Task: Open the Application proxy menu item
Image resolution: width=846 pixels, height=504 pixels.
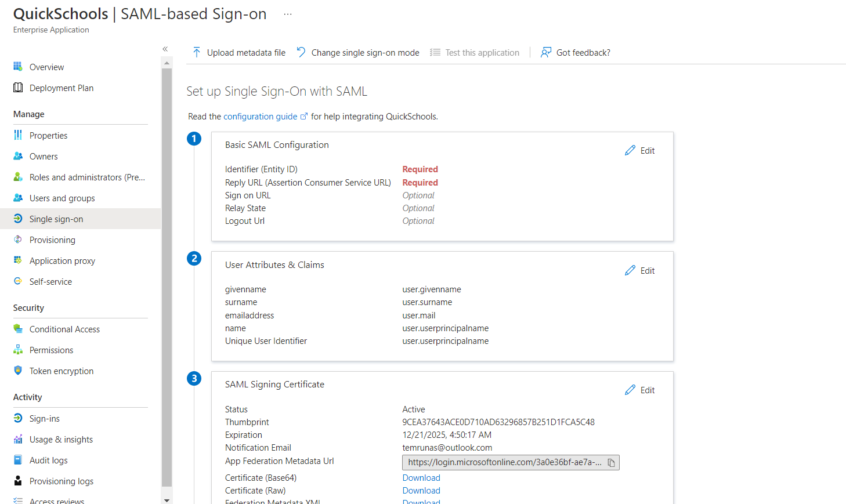Action: point(62,260)
